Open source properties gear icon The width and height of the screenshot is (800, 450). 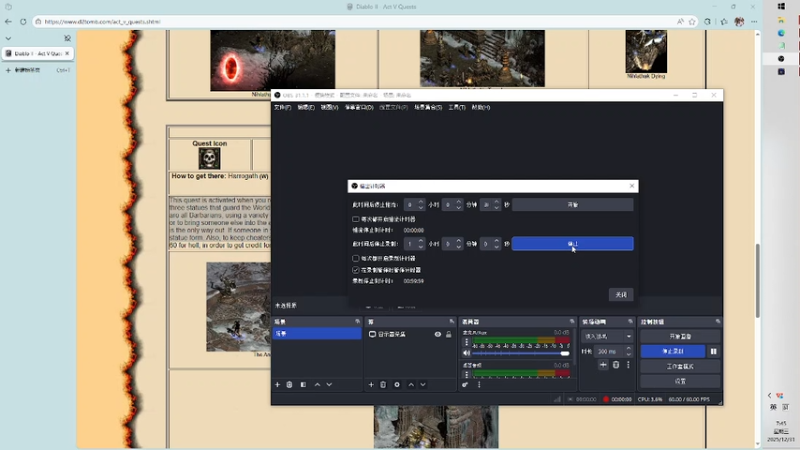pyautogui.click(x=397, y=385)
